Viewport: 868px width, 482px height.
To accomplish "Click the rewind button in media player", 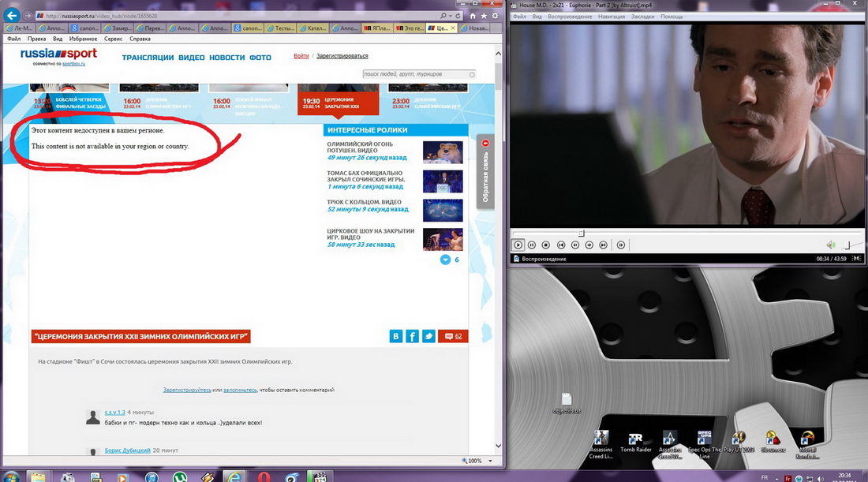I will click(575, 245).
